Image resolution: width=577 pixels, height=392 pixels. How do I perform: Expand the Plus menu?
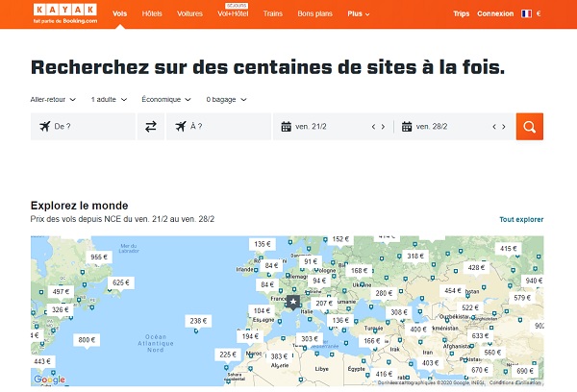pos(359,14)
